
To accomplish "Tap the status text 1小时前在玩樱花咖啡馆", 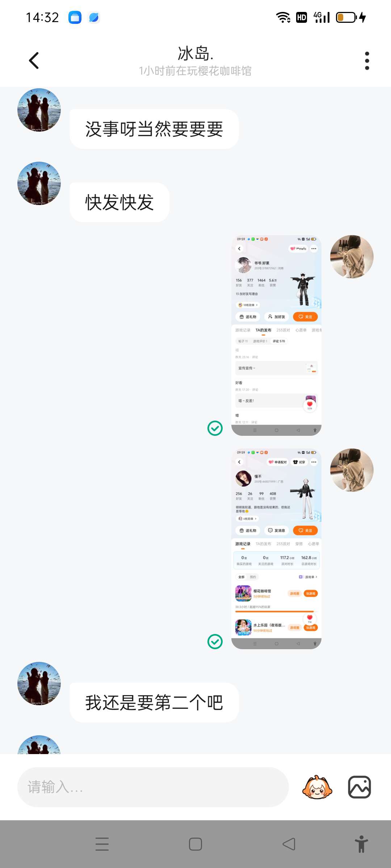I will [195, 71].
